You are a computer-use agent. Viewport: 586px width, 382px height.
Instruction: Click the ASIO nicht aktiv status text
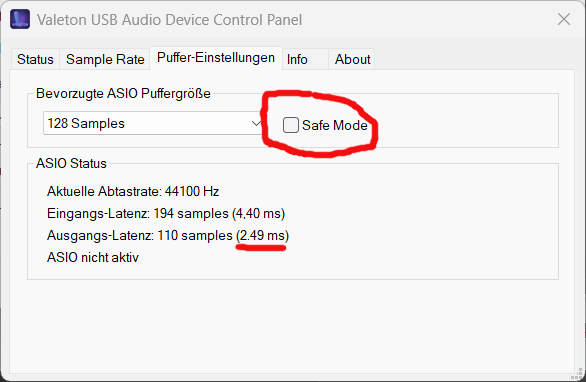click(x=93, y=258)
